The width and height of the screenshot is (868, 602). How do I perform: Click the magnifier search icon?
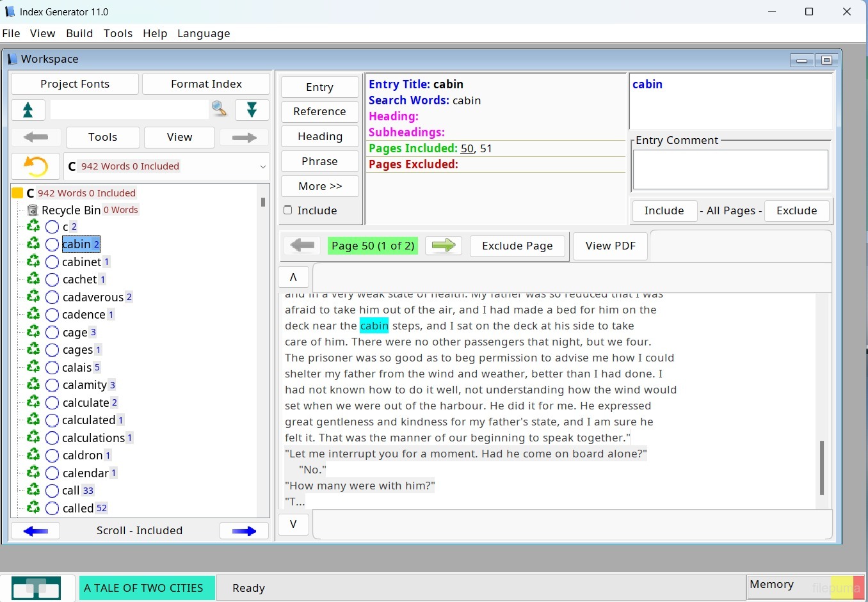pos(220,109)
